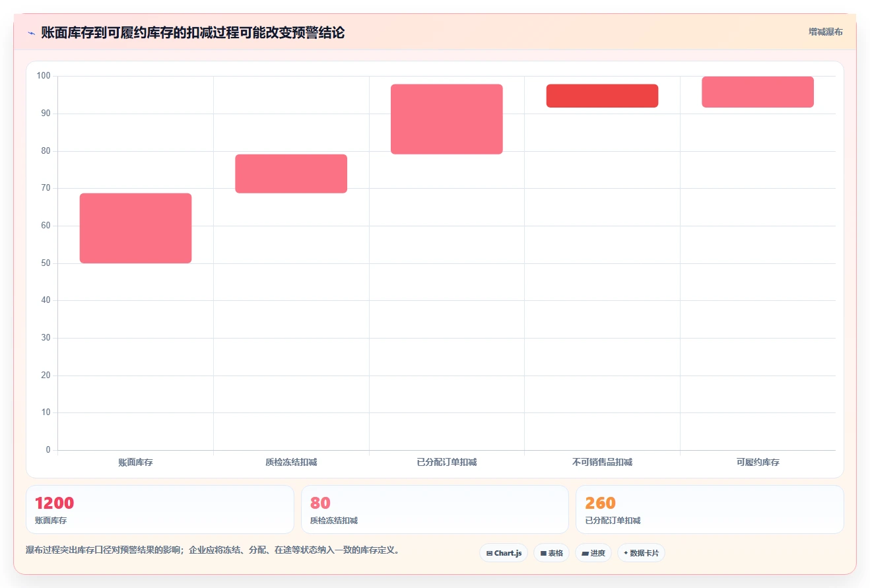Click the 可履约库存 x-axis label
Image resolution: width=870 pixels, height=588 pixels.
pos(758,463)
